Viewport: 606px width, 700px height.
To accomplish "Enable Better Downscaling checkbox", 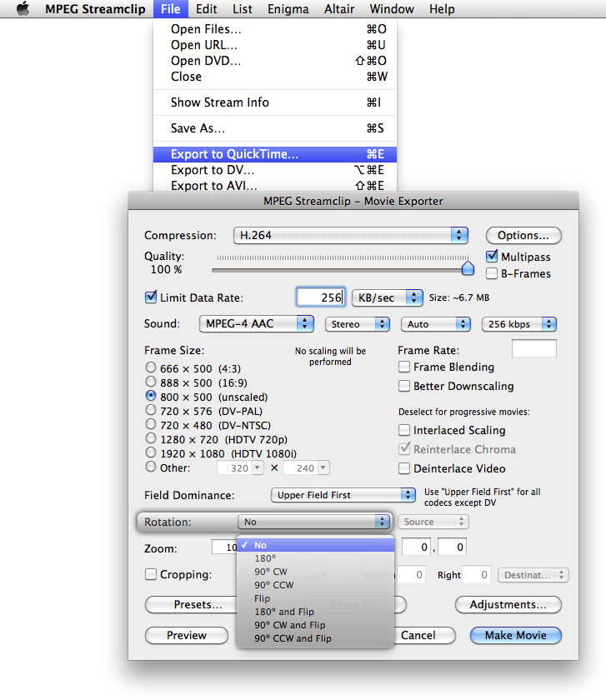I will [x=404, y=386].
